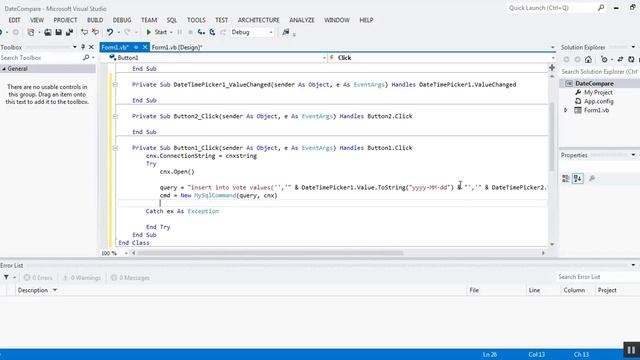Click the Find in Files toolbar icon
Viewport: 640px width, 360px height.
(286, 32)
